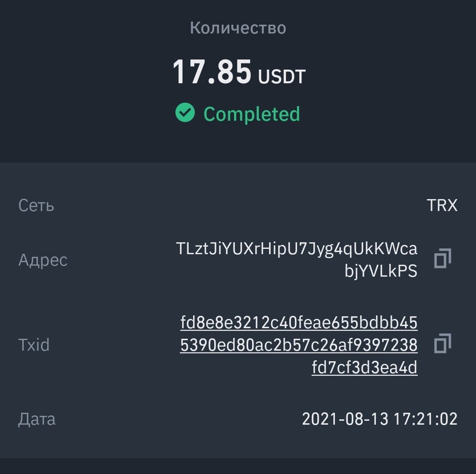Click the Дата row label
Screen dimensions: 476x474
pos(37,419)
